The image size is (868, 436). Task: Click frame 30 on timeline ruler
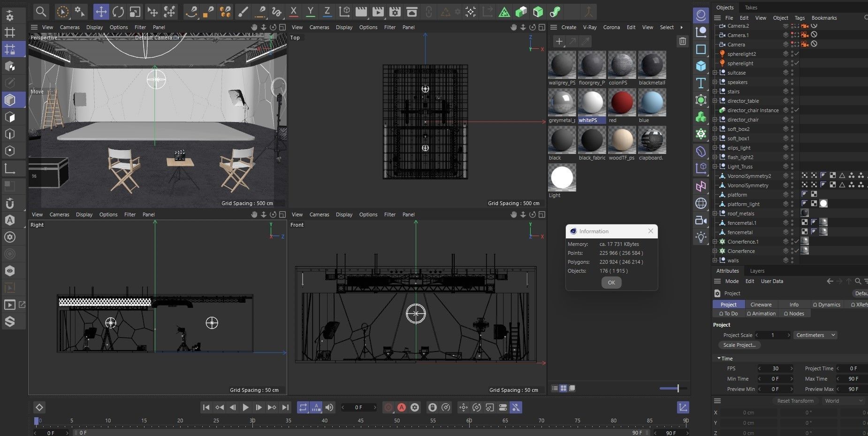252,421
